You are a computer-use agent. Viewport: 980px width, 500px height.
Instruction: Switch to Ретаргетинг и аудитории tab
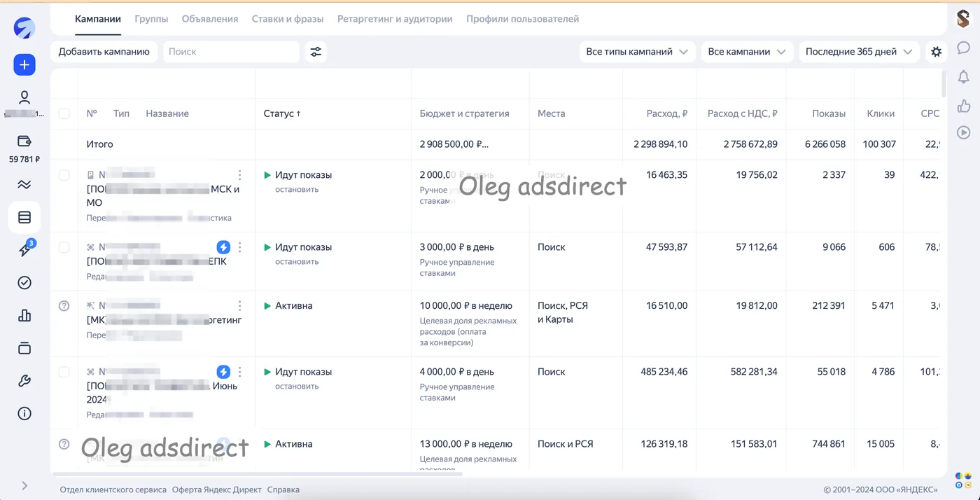pyautogui.click(x=395, y=19)
